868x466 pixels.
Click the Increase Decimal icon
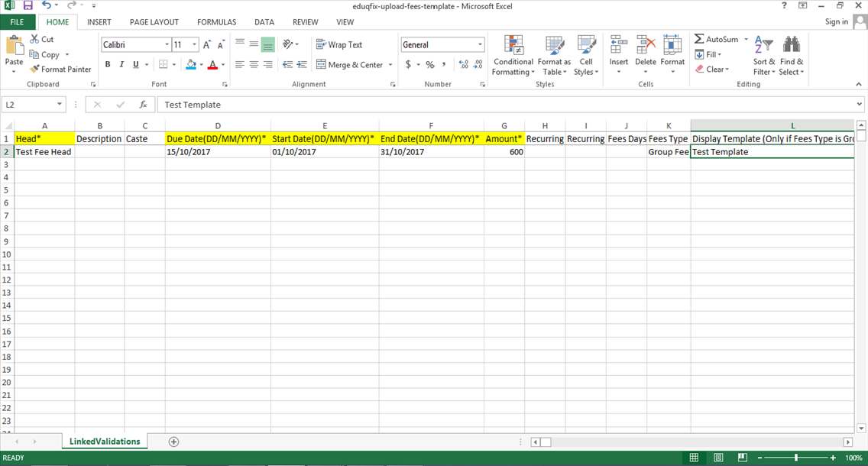click(x=464, y=65)
